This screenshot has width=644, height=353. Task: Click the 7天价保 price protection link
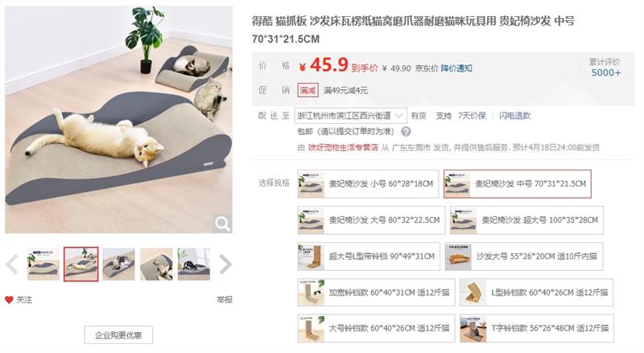[x=472, y=116]
